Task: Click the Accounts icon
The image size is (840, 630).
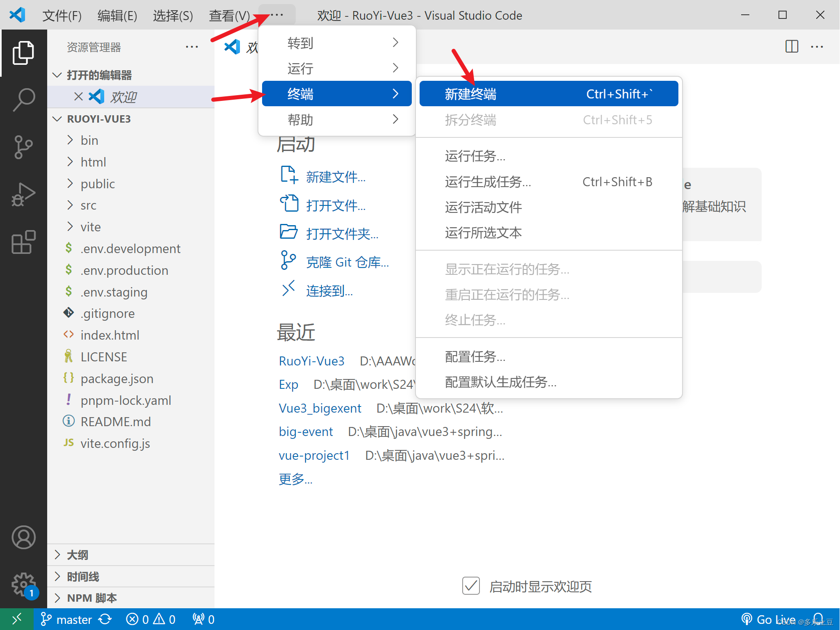Action: click(23, 537)
